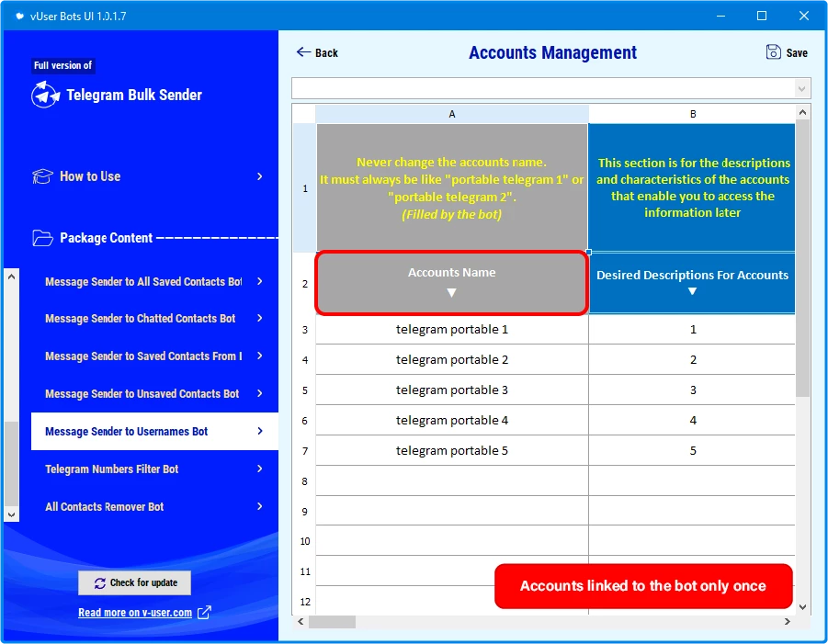
Task: Expand All Contacts Remover Bot chevron
Action: coord(260,506)
